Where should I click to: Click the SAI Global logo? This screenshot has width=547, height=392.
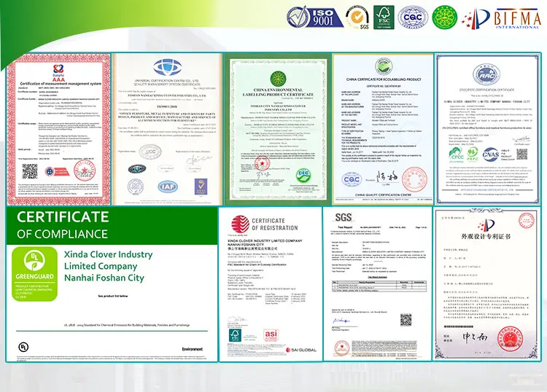pos(301,350)
